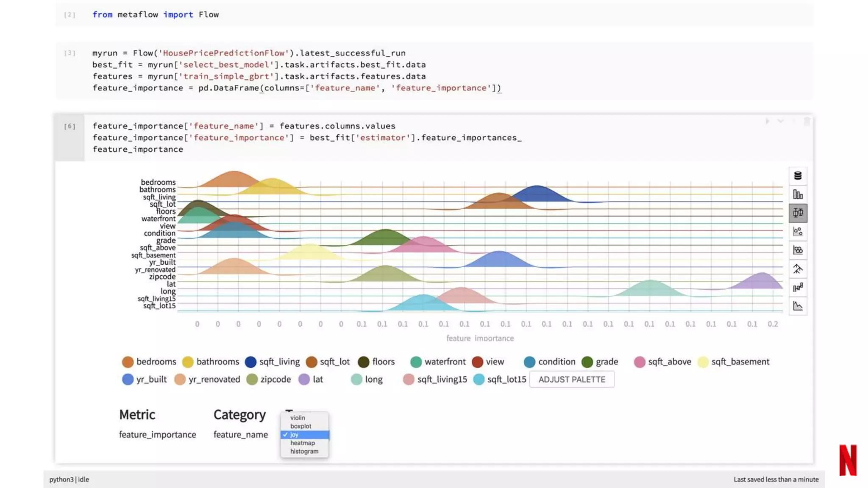Pick histogram in the type list
The width and height of the screenshot is (868, 488).
click(304, 451)
